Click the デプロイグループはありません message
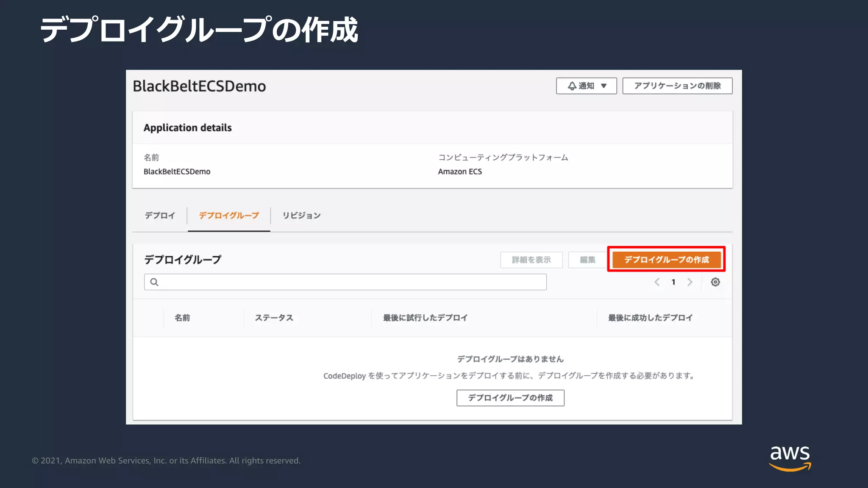This screenshot has width=868, height=488. point(510,359)
